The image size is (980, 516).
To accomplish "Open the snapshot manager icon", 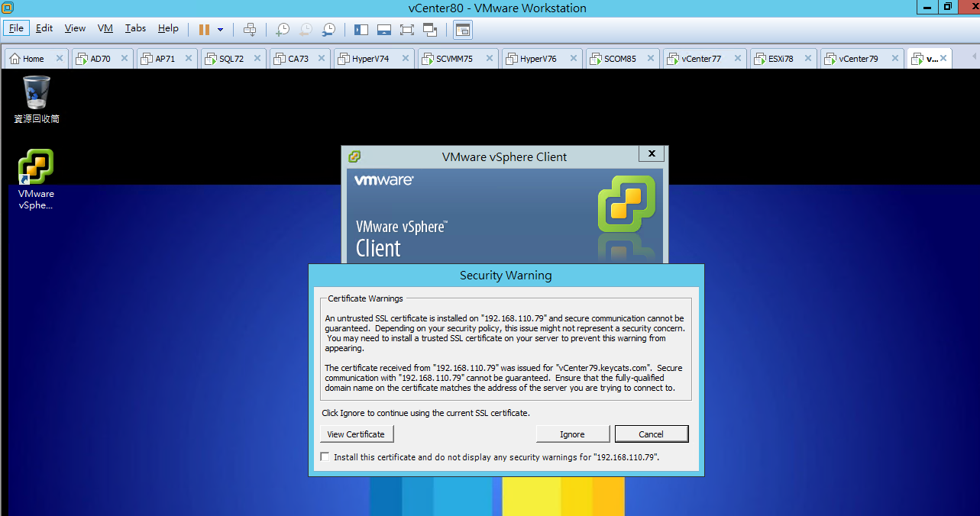I will [328, 29].
